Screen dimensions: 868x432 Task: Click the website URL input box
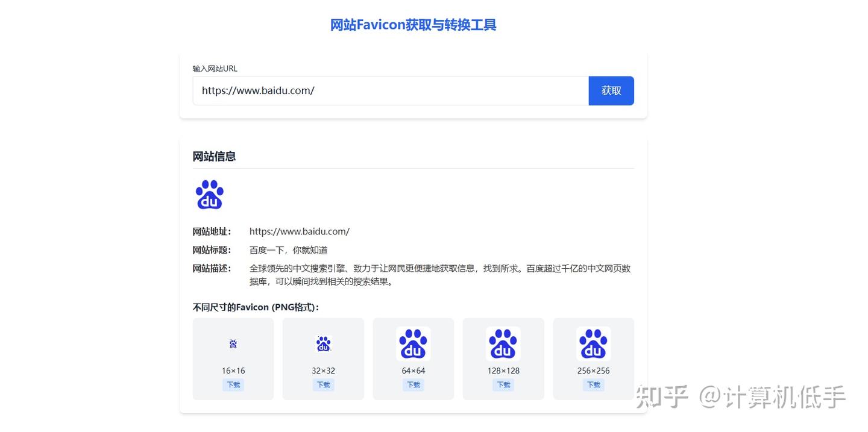[391, 90]
